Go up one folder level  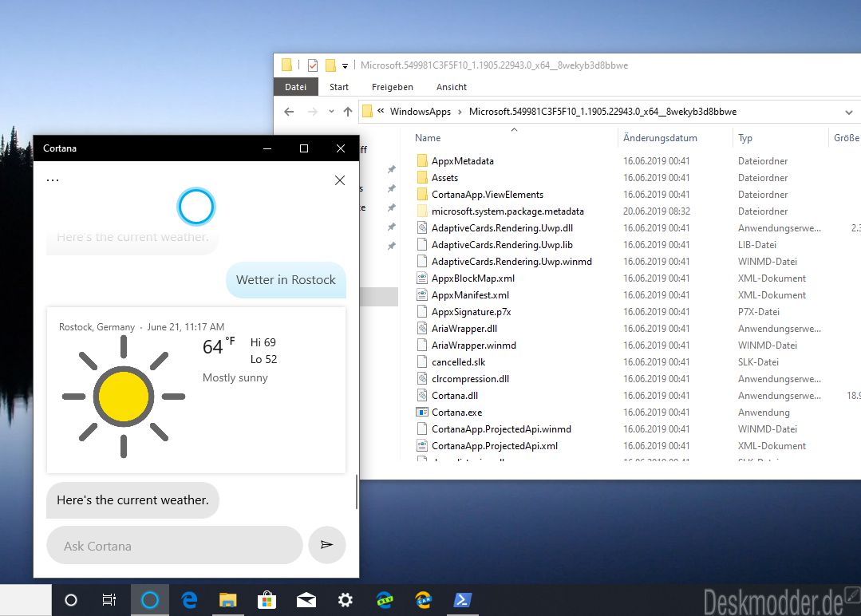pyautogui.click(x=348, y=112)
